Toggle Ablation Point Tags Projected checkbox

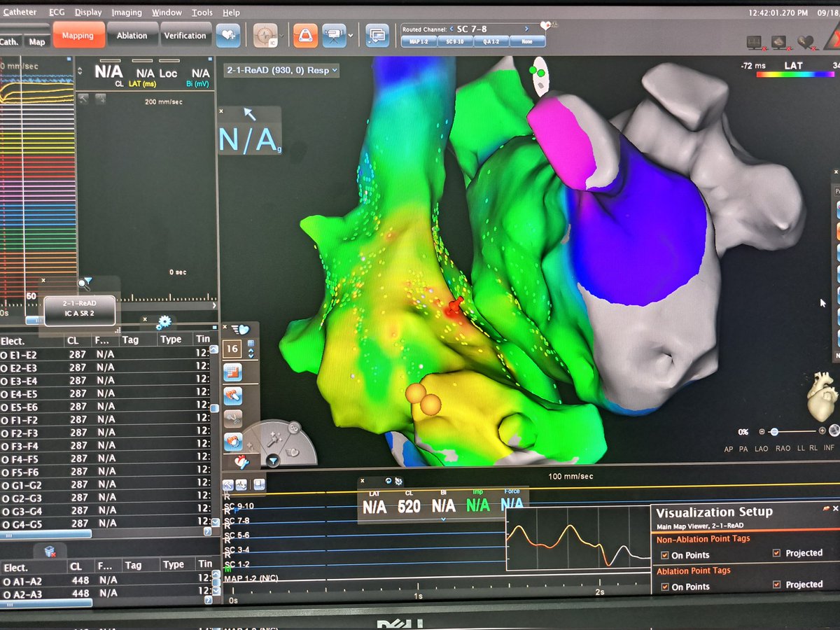(x=776, y=584)
